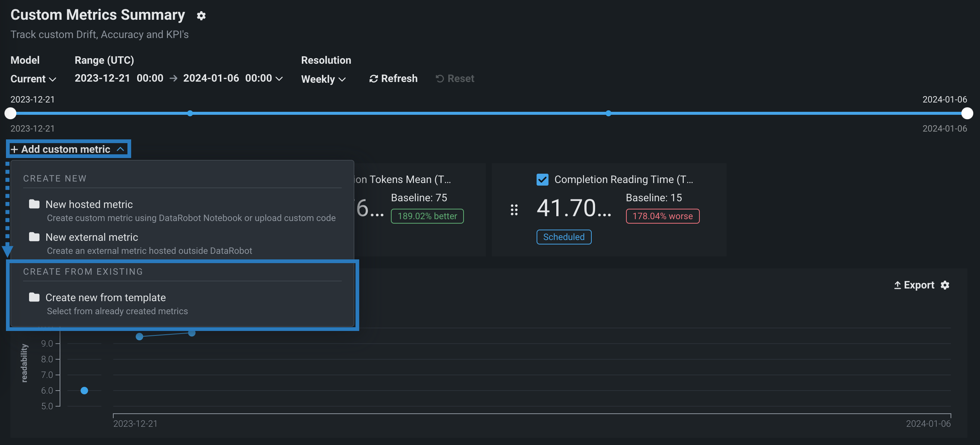Viewport: 980px width, 445px height.
Task: Click the Reset undo arrow icon
Action: click(439, 78)
